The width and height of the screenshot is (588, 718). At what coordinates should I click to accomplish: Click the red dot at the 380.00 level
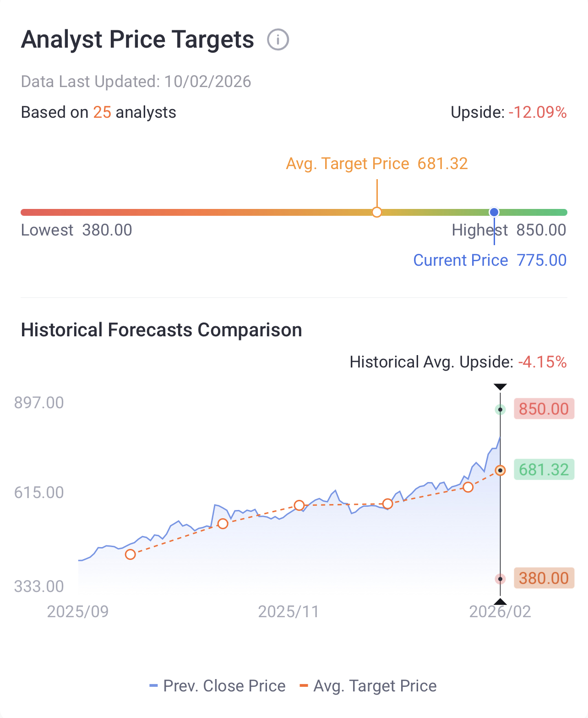501,579
